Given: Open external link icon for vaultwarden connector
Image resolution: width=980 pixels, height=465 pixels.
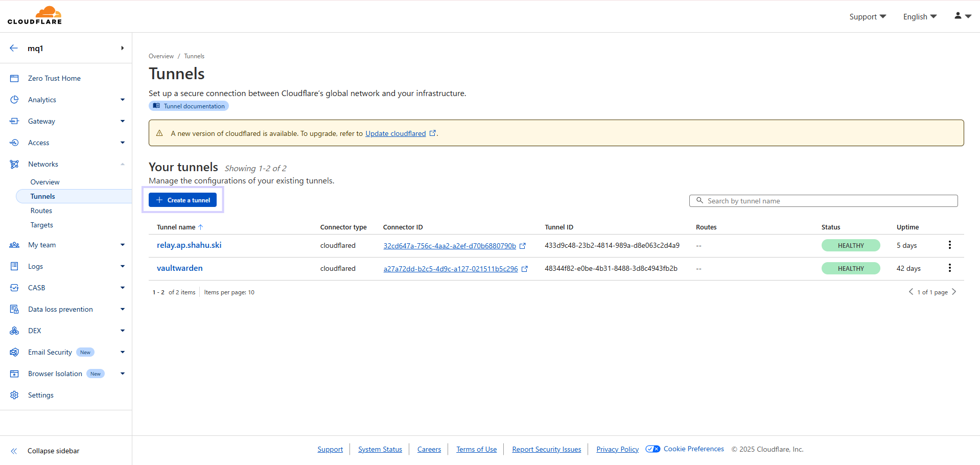Looking at the screenshot, I should tap(525, 269).
